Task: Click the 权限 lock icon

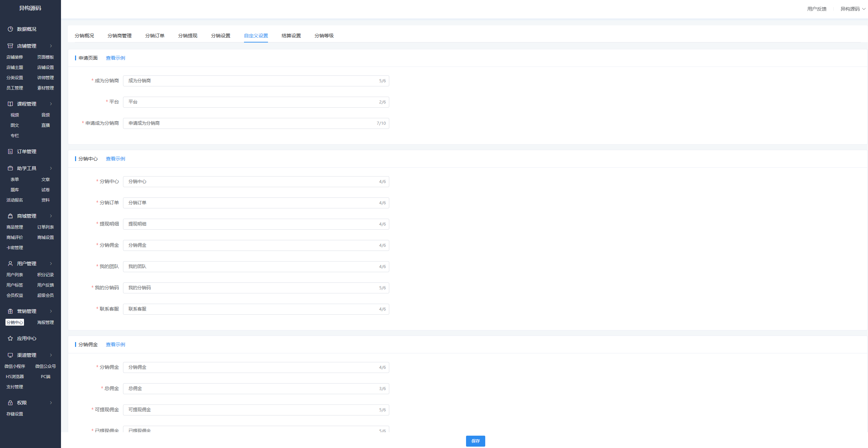Action: (10, 403)
